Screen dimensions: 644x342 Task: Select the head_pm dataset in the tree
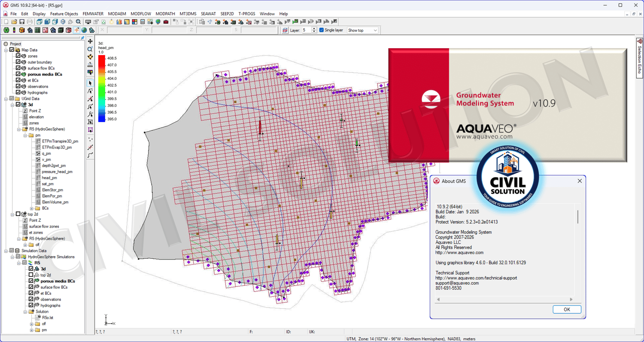pyautogui.click(x=49, y=177)
